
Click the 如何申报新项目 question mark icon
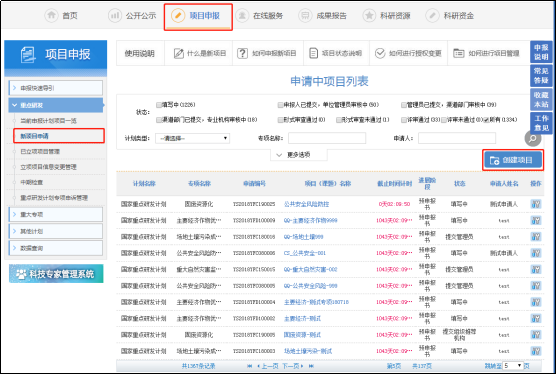pyautogui.click(x=242, y=54)
